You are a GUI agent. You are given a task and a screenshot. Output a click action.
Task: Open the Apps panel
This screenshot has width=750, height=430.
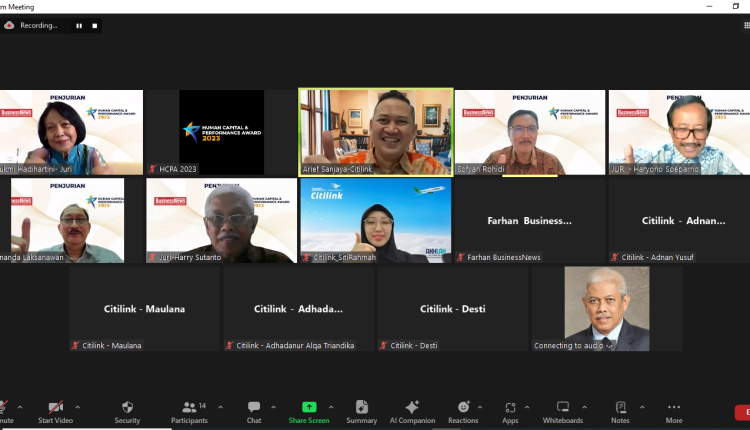coord(510,411)
